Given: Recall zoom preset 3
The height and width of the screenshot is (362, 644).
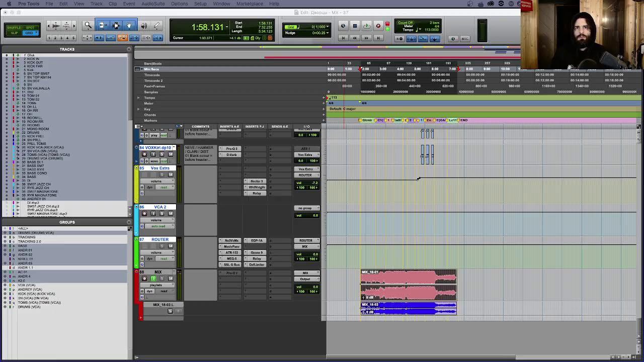Looking at the screenshot, I should pos(61,38).
